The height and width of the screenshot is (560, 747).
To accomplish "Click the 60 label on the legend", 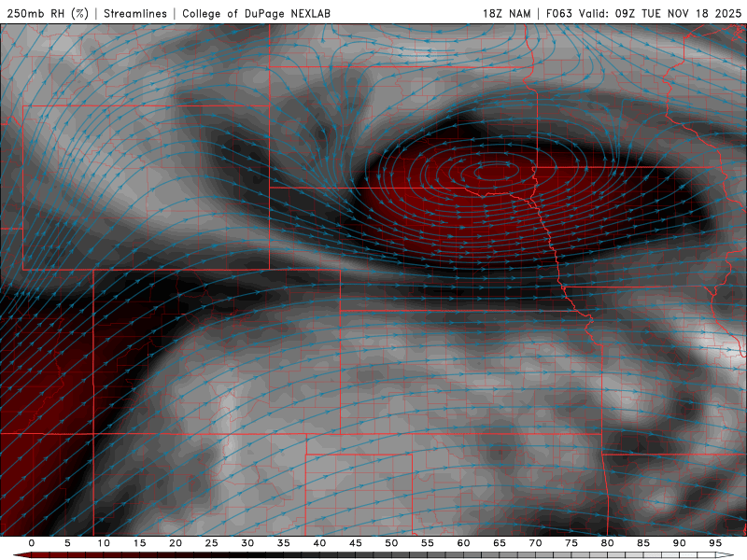I will [x=463, y=543].
